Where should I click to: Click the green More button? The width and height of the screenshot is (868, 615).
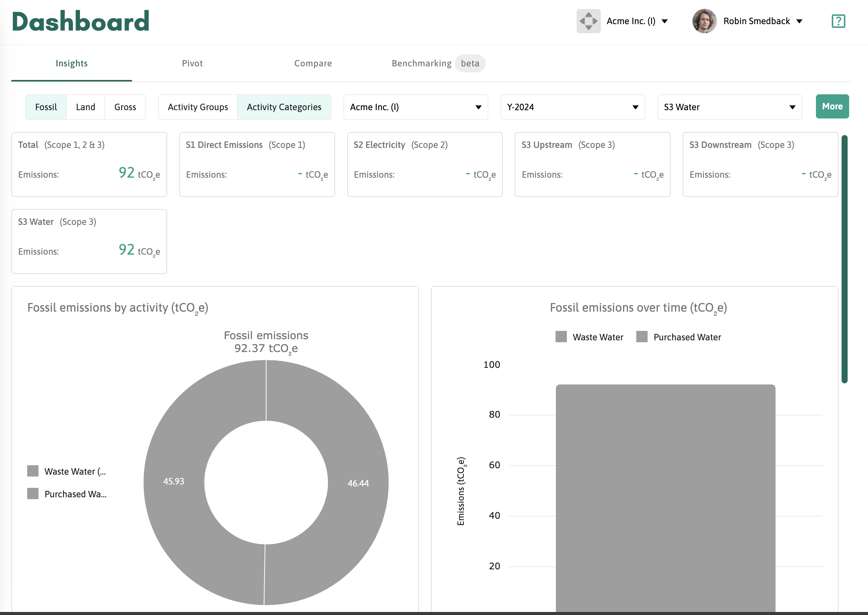click(832, 106)
